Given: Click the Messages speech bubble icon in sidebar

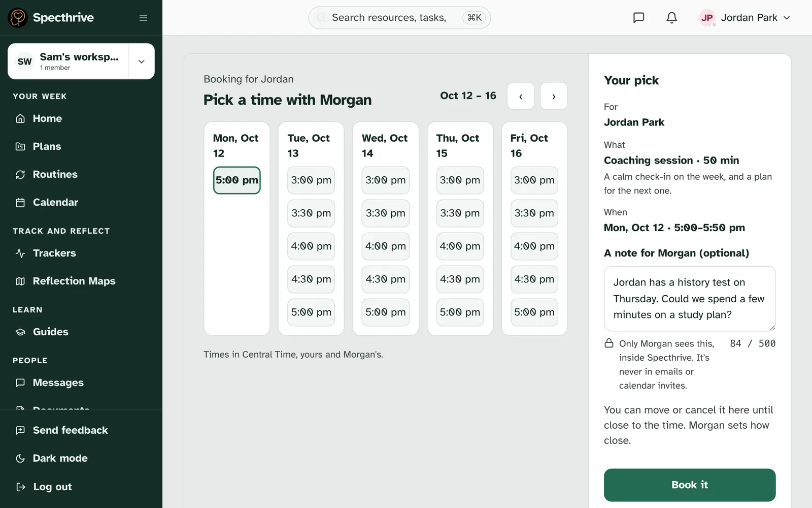Looking at the screenshot, I should (x=20, y=383).
